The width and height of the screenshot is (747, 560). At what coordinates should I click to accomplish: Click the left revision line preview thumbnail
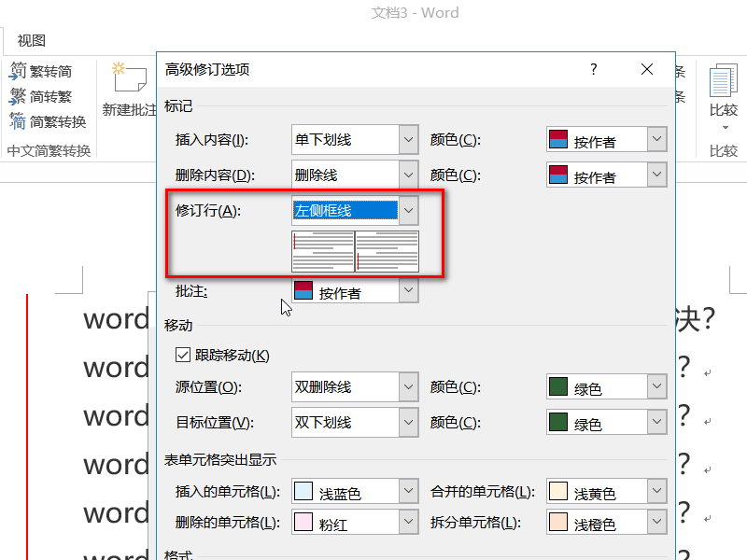tap(323, 251)
